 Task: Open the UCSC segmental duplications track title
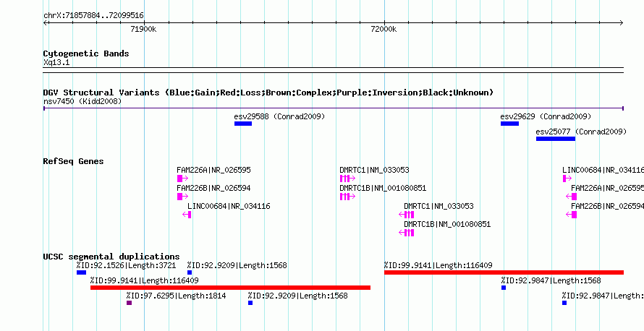click(x=111, y=257)
